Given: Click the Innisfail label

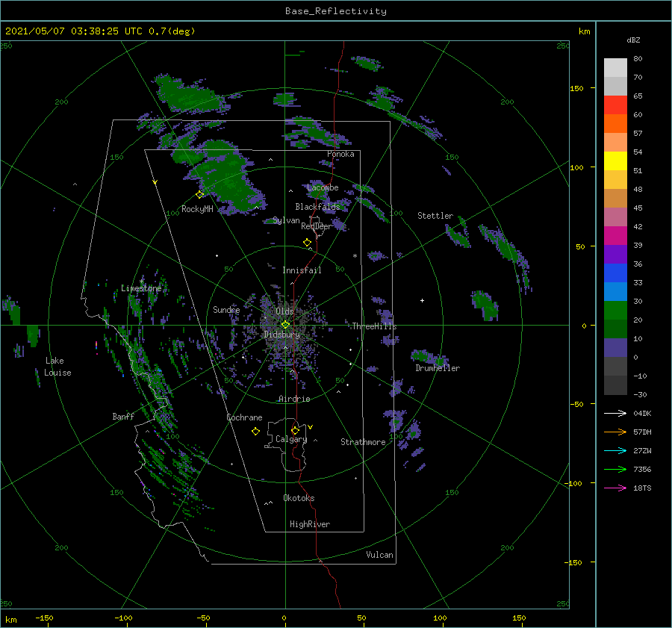Looking at the screenshot, I should pyautogui.click(x=302, y=270).
